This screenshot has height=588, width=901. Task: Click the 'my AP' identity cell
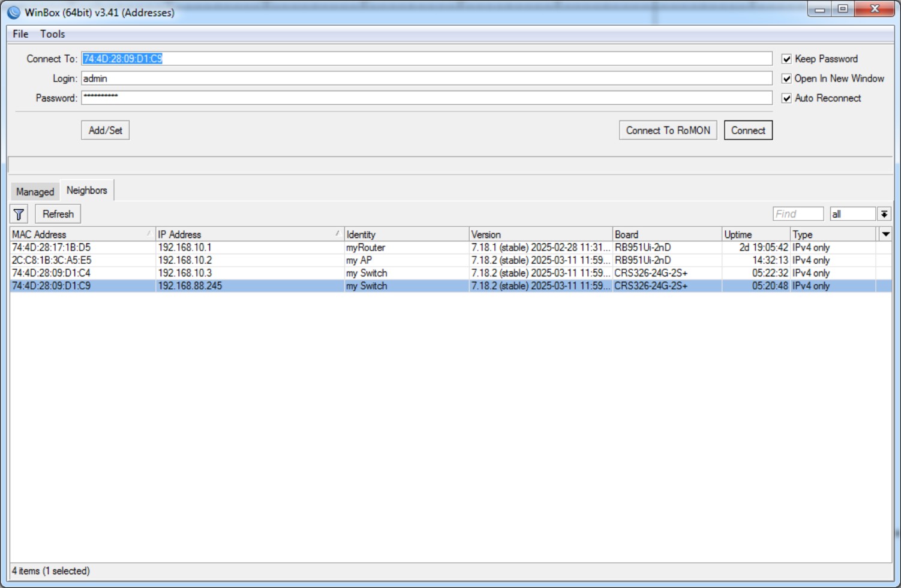359,260
